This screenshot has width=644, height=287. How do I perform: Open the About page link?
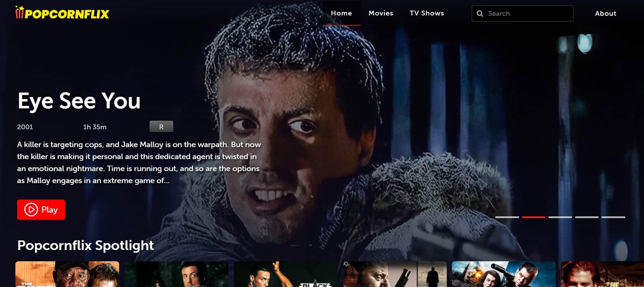[605, 13]
